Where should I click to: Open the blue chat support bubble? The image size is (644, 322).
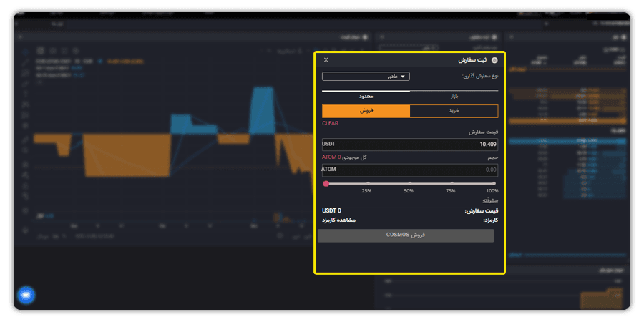click(26, 295)
